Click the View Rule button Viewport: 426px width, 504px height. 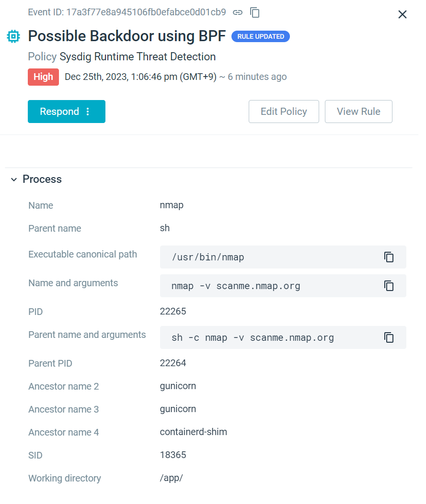[358, 112]
